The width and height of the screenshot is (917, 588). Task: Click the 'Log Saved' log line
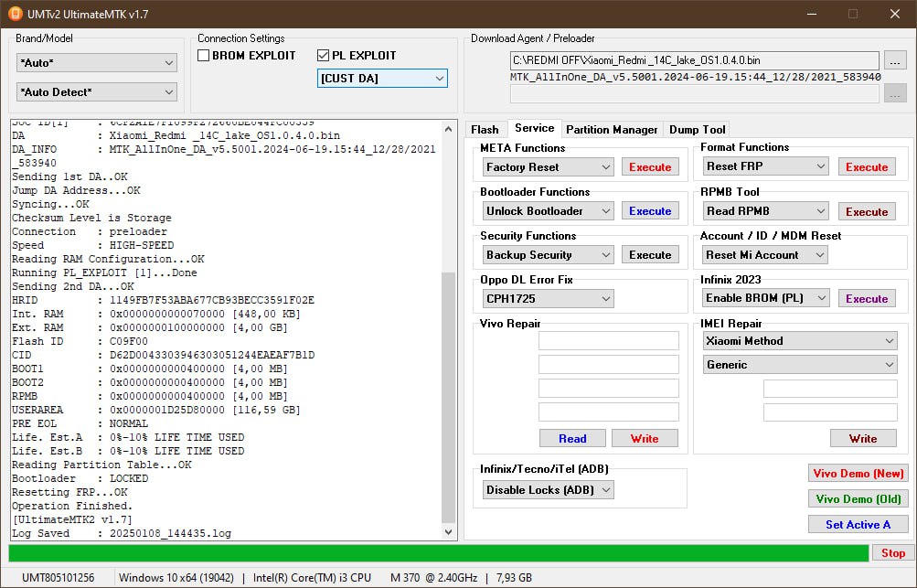(122, 533)
